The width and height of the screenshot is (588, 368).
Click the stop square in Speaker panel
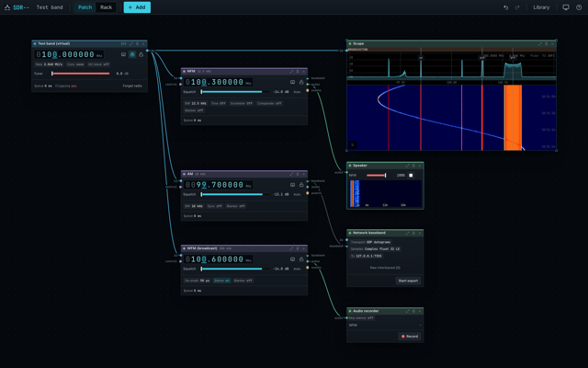coord(411,176)
